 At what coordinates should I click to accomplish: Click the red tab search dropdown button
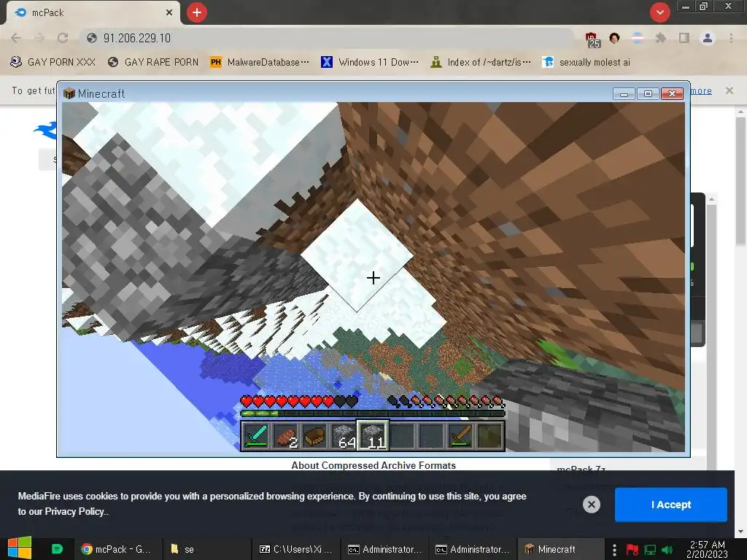(x=659, y=12)
